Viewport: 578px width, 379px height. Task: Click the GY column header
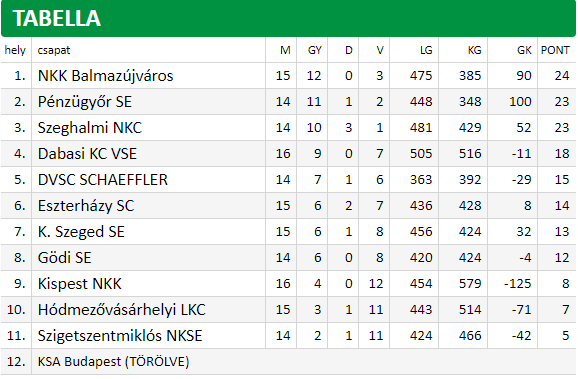[315, 50]
